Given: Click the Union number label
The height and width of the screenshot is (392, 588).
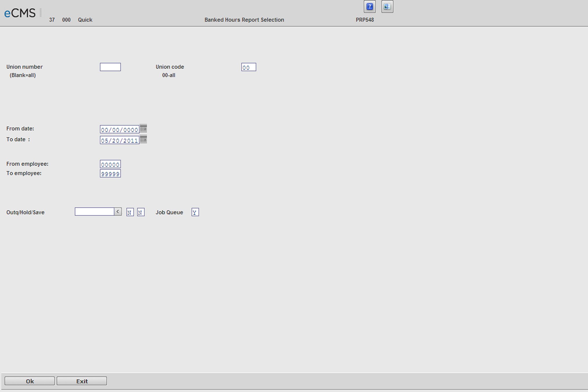Looking at the screenshot, I should [x=24, y=67].
